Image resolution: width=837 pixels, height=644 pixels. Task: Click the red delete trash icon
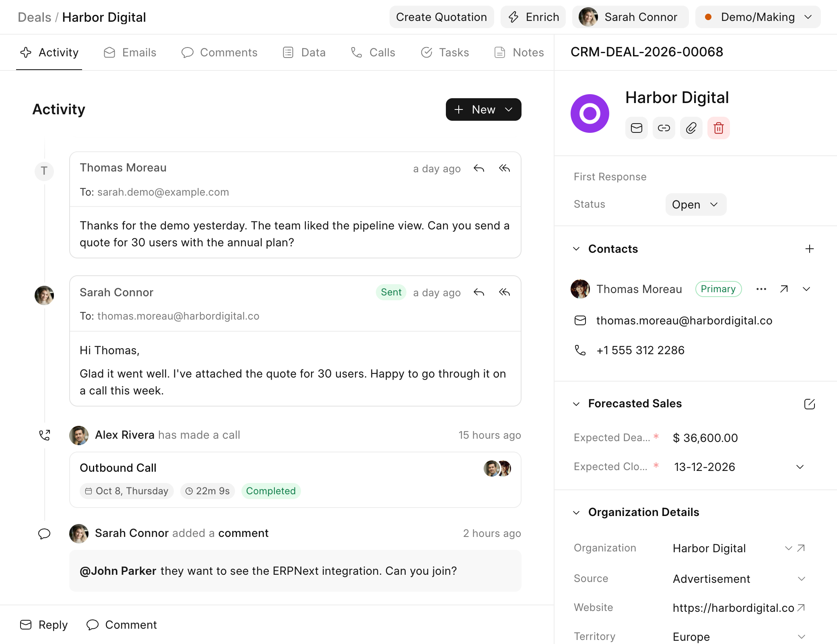pyautogui.click(x=718, y=128)
